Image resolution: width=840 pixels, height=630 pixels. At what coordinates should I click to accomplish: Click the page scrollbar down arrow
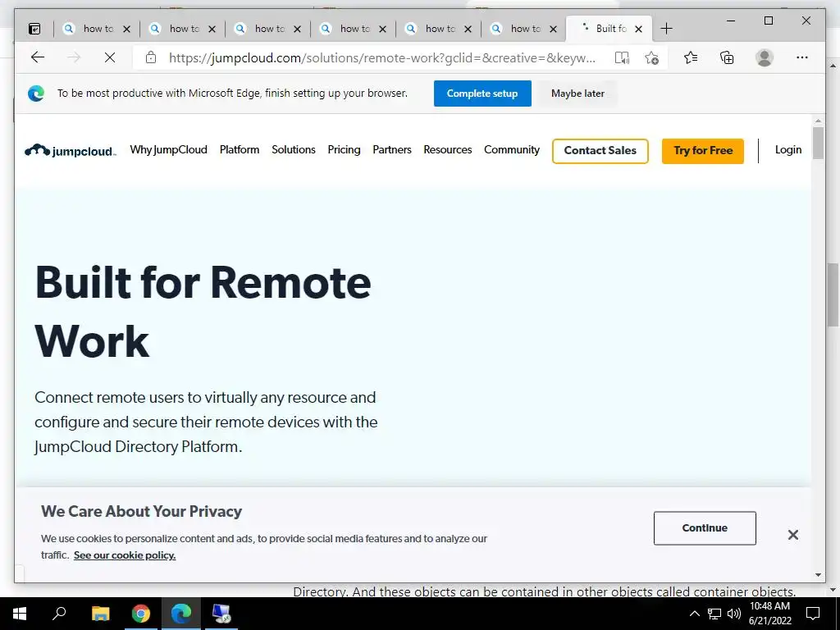pos(818,575)
